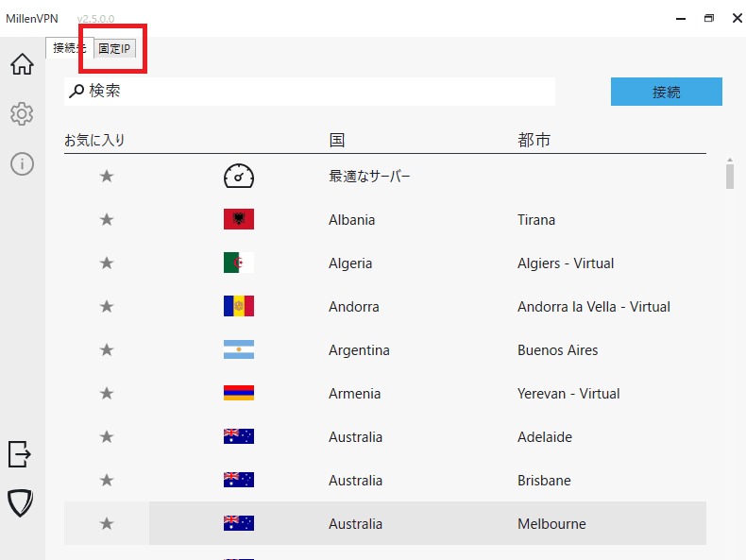Toggle favorite star for Melbourne

107,523
